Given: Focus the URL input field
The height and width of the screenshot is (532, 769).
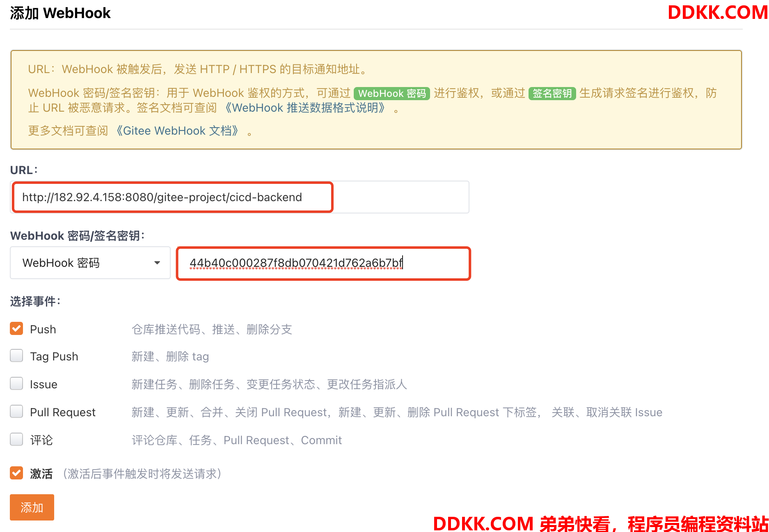Looking at the screenshot, I should [x=240, y=197].
